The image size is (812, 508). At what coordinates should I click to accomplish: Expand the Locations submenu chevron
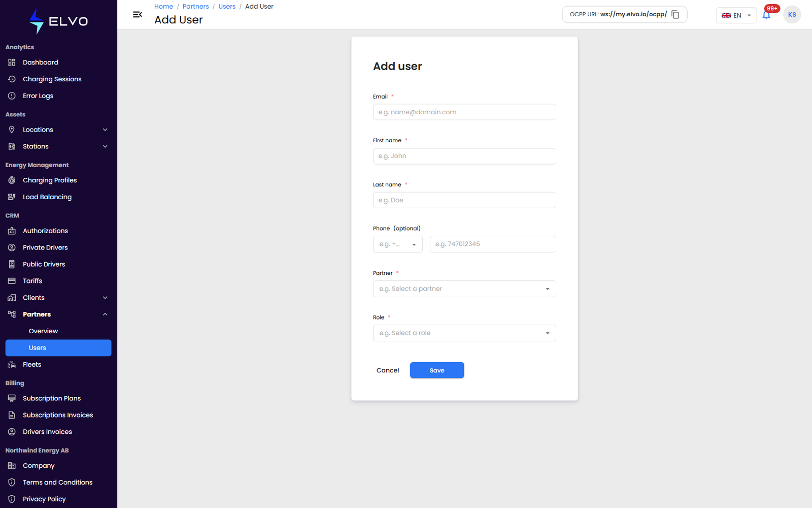coord(105,130)
